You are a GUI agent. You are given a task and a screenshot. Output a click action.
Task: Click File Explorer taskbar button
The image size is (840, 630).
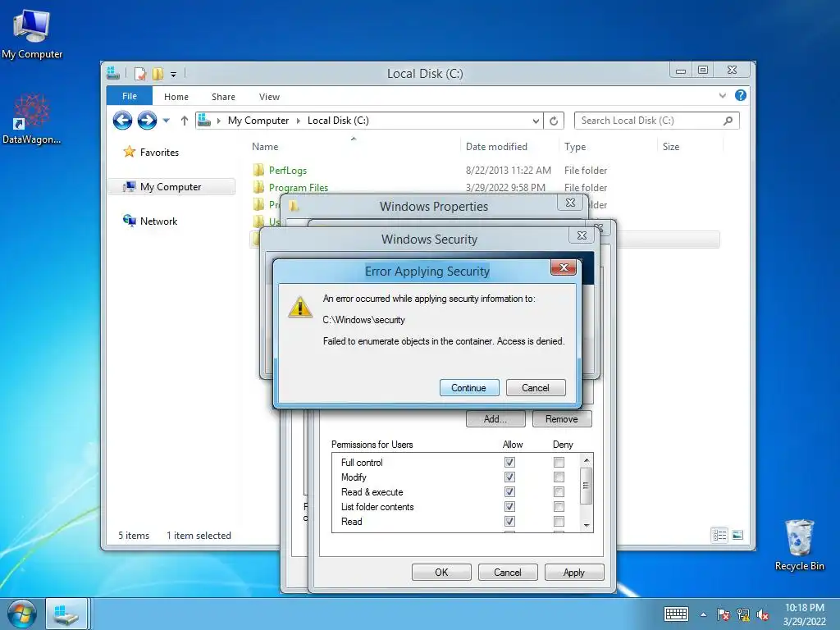pyautogui.click(x=67, y=614)
